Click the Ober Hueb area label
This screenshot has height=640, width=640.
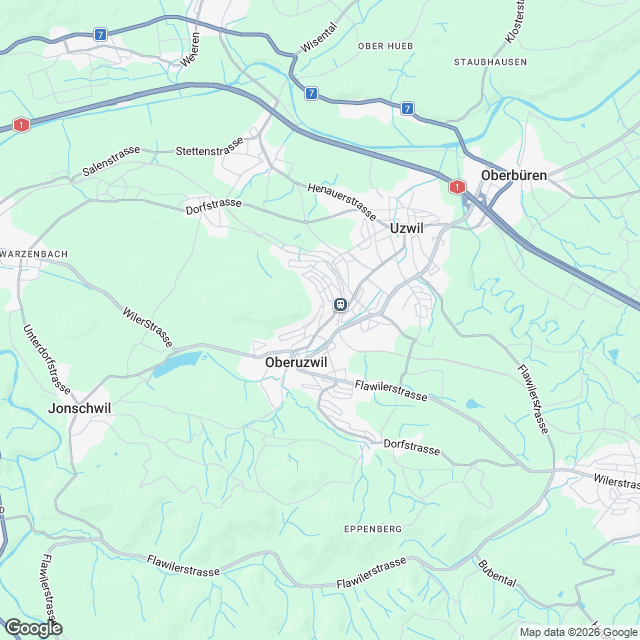click(386, 46)
